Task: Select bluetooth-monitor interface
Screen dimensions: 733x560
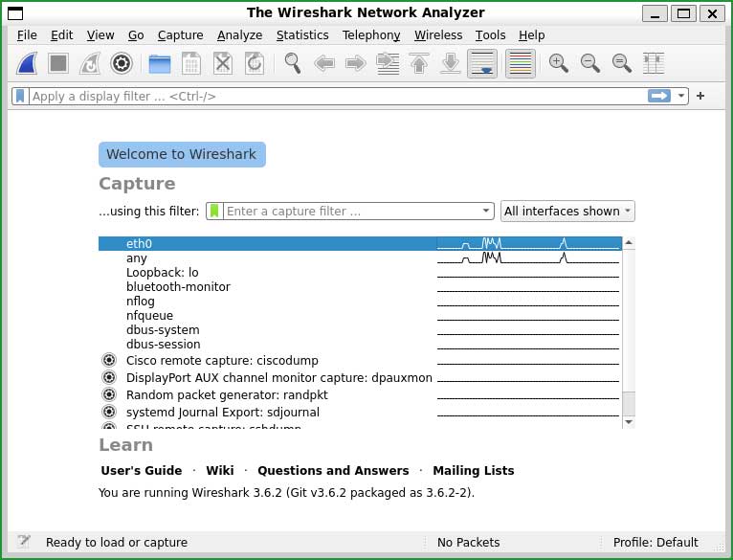Action: tap(360, 287)
